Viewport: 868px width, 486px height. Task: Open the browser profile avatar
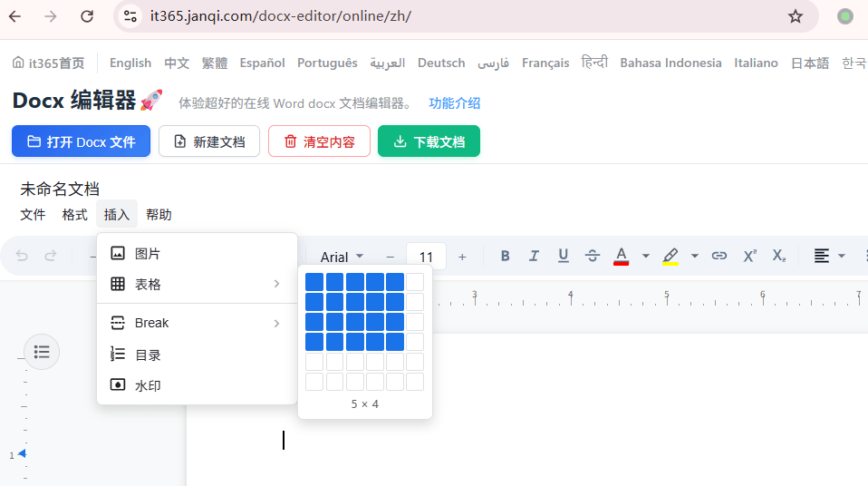[844, 16]
